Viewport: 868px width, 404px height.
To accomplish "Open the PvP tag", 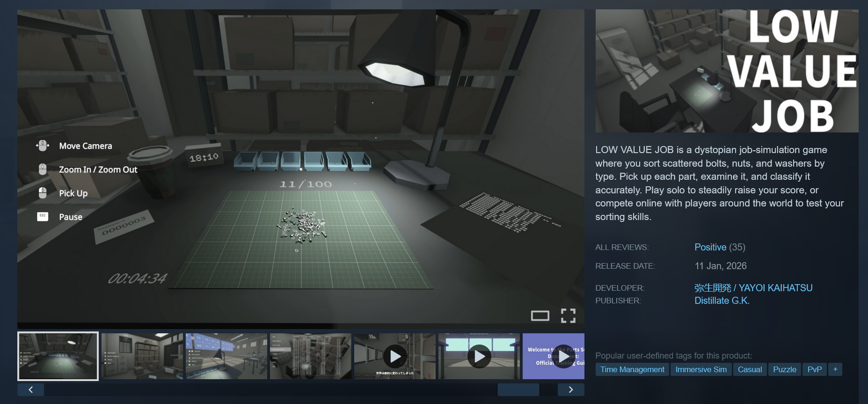I will (x=815, y=369).
